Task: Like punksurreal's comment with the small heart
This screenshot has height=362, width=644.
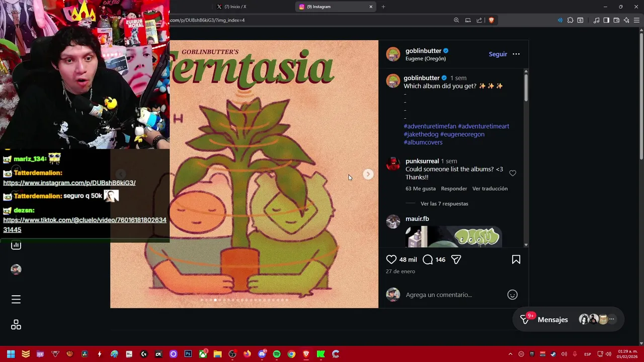Action: 513,173
